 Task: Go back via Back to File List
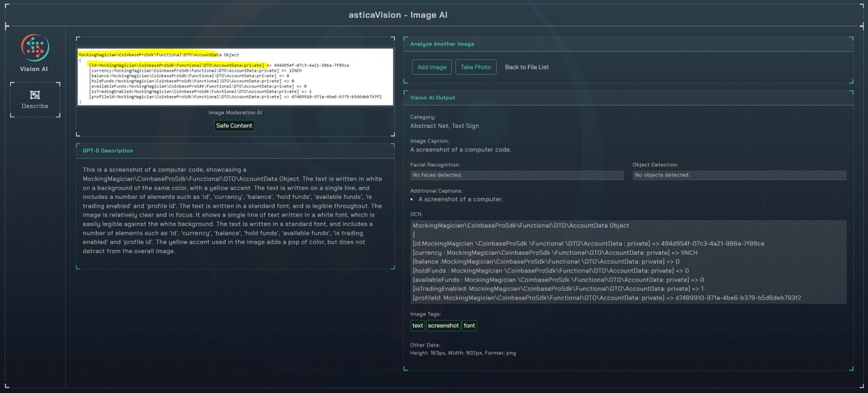click(x=527, y=67)
